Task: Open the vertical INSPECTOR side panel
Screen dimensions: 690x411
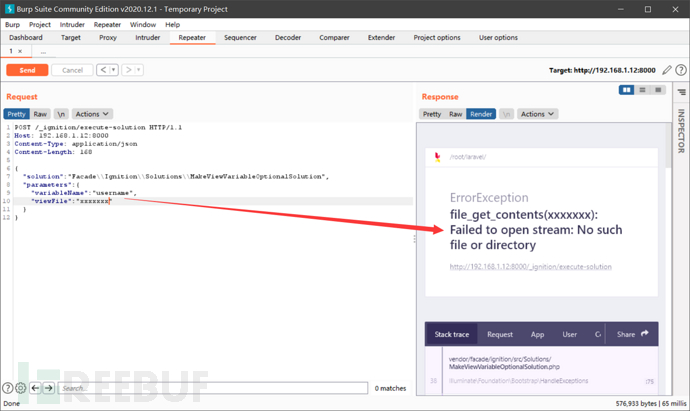Action: [681, 131]
